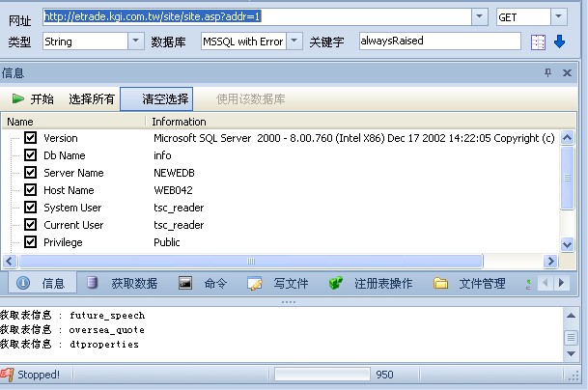The width and height of the screenshot is (588, 390).
Task: Click the terminal icon for 命令
Action: (x=184, y=283)
